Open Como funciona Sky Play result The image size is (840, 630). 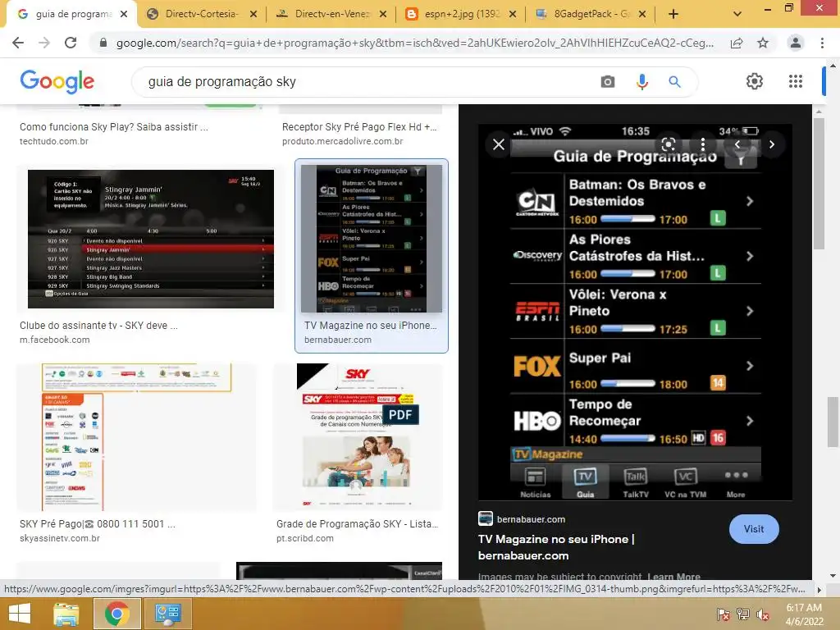(x=113, y=127)
